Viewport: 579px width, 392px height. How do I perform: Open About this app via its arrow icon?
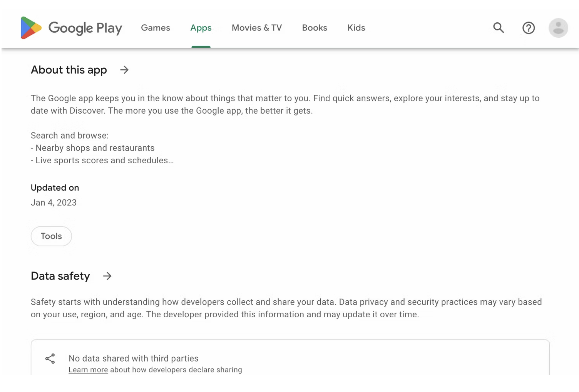click(x=124, y=70)
